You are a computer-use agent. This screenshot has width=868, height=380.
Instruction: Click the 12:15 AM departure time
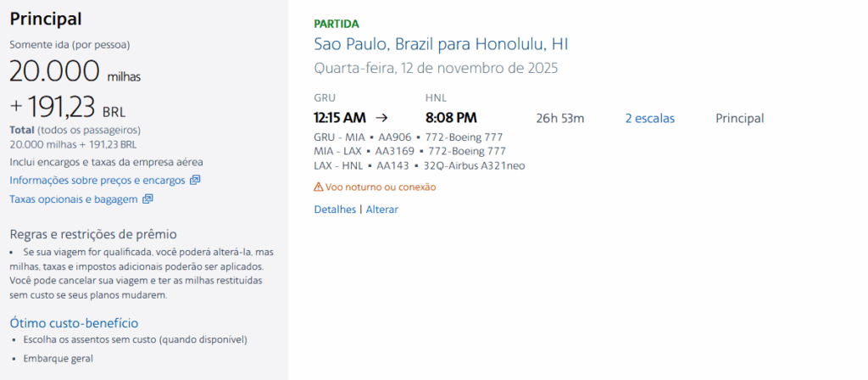click(340, 118)
